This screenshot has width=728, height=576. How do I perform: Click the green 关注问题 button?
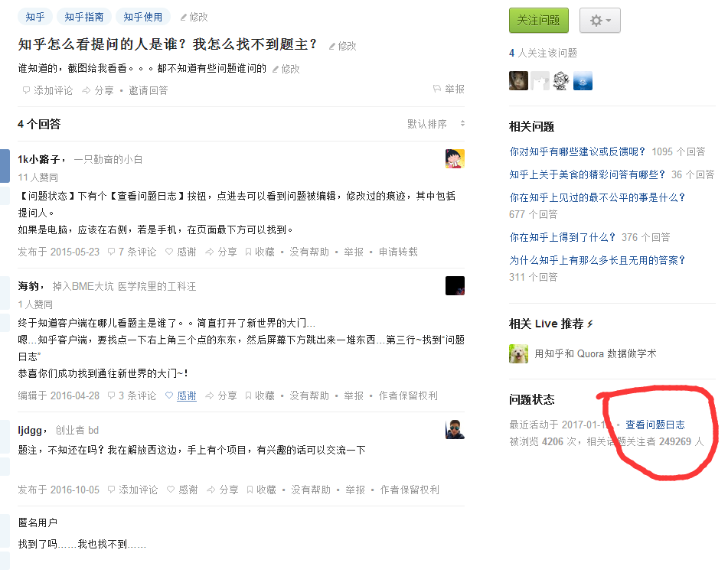point(539,21)
